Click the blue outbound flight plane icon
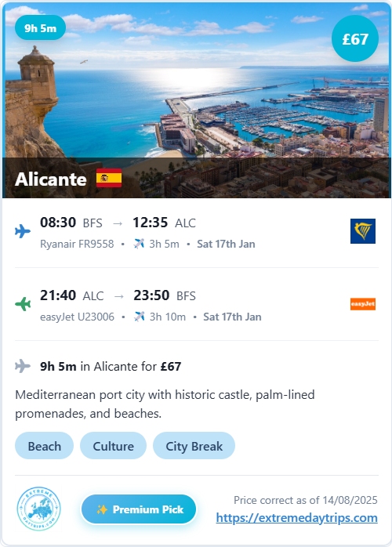The height and width of the screenshot is (547, 392). click(23, 231)
